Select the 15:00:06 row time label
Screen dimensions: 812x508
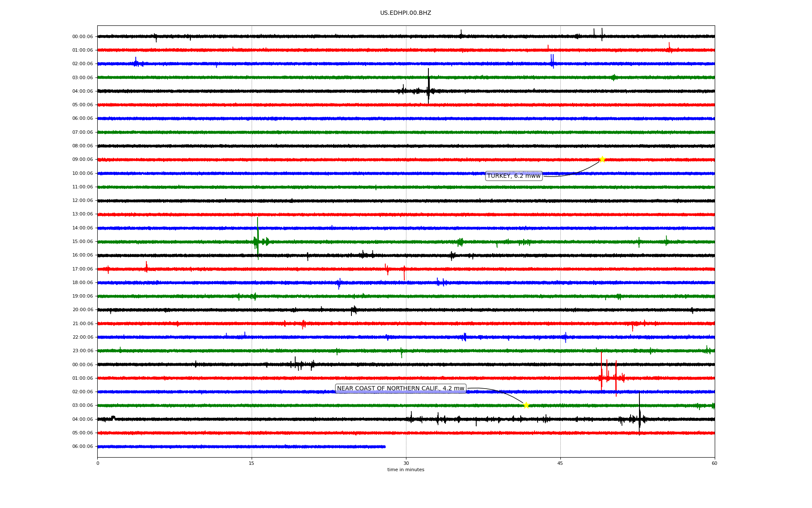82,242
